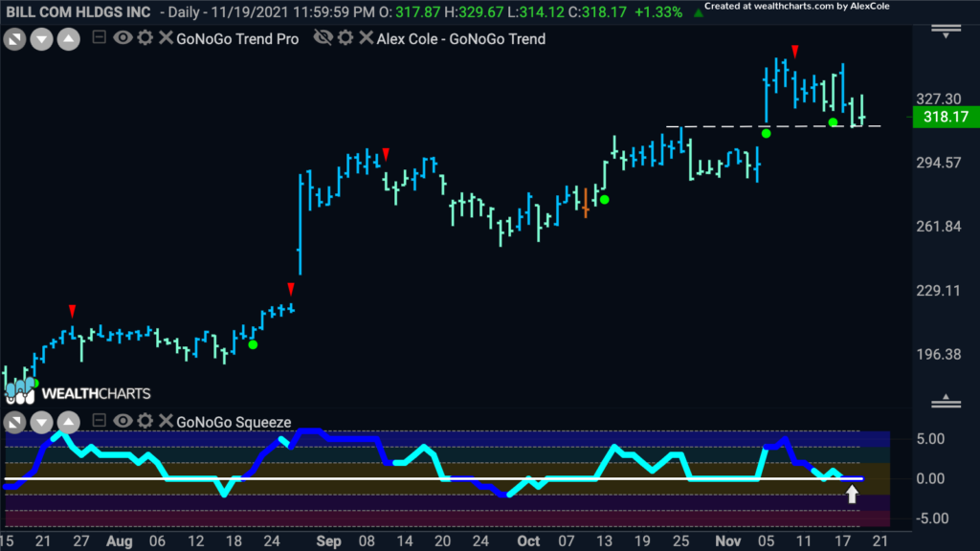Click the green dot near October 13 bar

(x=605, y=200)
